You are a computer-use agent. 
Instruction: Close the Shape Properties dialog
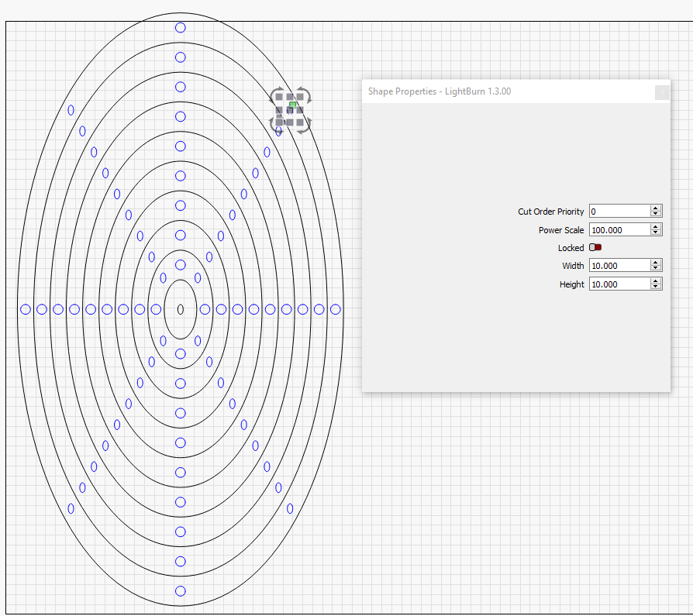tap(662, 92)
